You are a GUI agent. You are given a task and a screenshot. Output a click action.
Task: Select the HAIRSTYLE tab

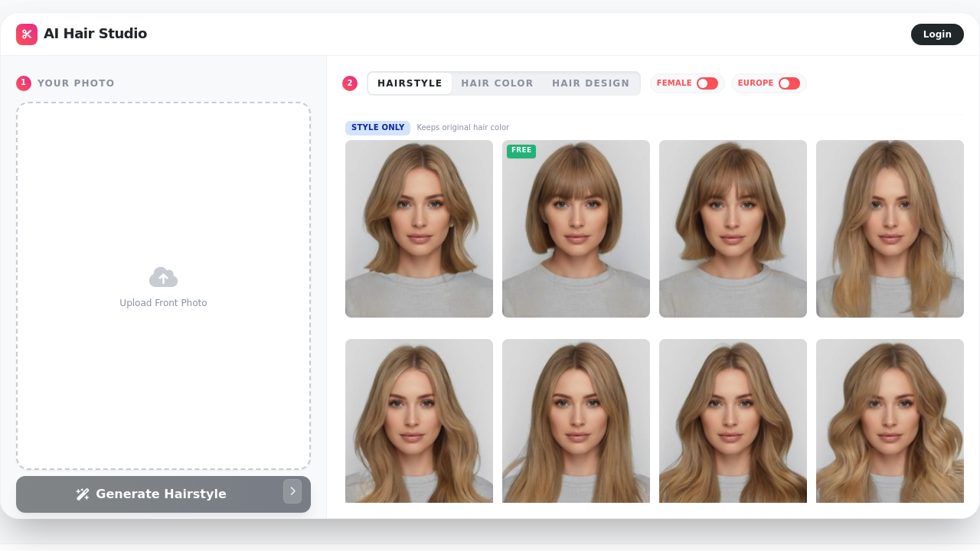pyautogui.click(x=410, y=83)
